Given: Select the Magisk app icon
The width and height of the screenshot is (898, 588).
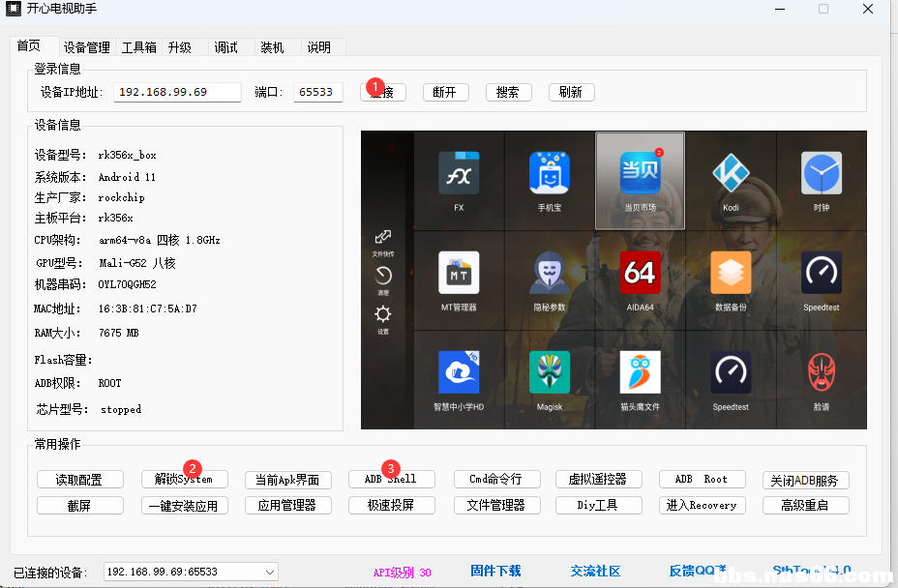Looking at the screenshot, I should point(550,372).
